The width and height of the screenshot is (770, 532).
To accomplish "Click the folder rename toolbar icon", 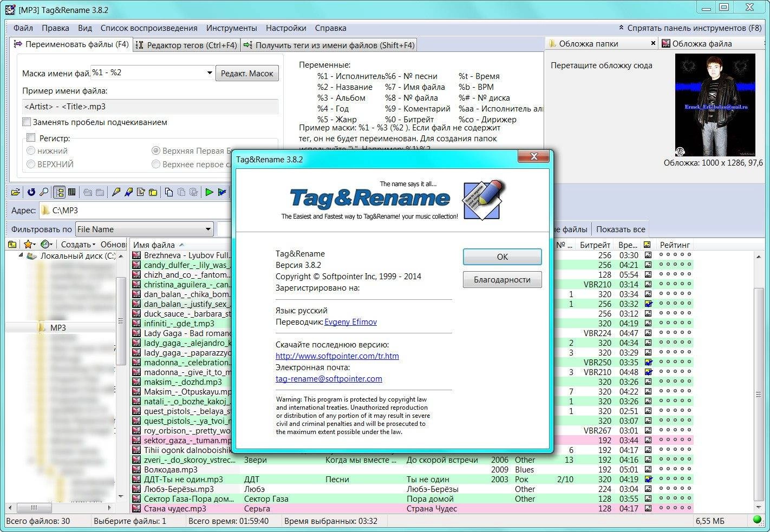I will [x=153, y=192].
